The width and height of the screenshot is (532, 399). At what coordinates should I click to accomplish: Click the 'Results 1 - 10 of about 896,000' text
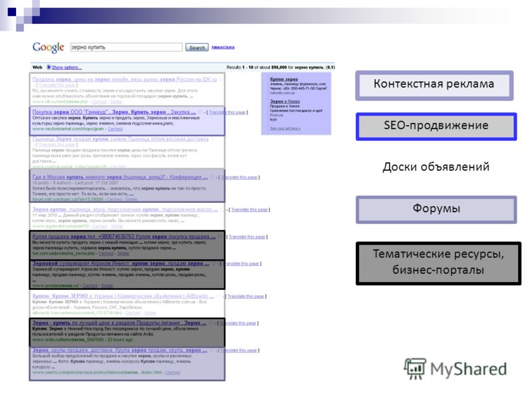(x=257, y=67)
